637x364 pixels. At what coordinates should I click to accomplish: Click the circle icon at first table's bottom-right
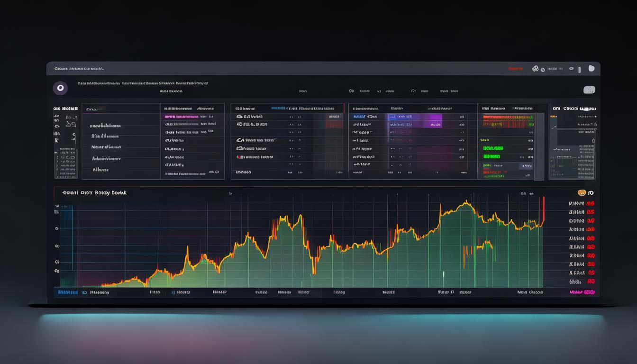(x=217, y=173)
